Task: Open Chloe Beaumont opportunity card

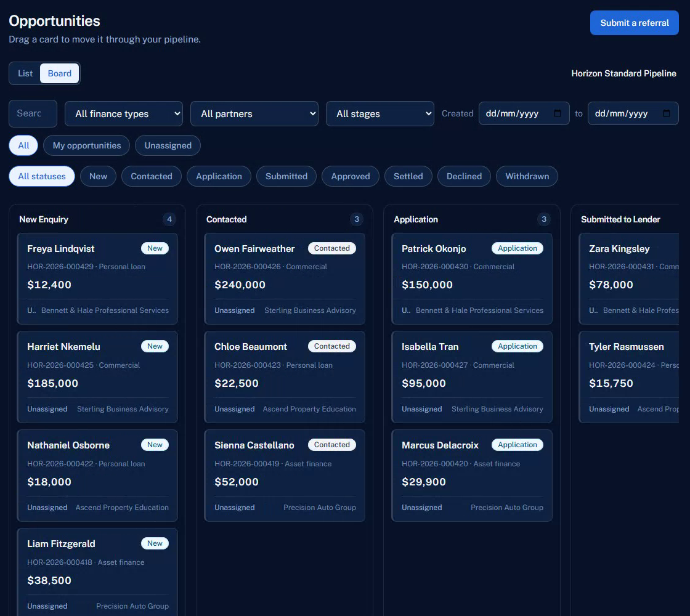Action: click(x=285, y=377)
